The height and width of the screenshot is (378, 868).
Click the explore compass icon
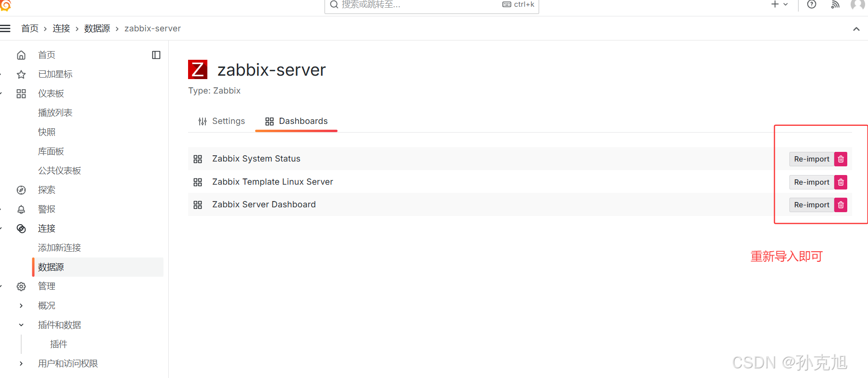coord(21,190)
